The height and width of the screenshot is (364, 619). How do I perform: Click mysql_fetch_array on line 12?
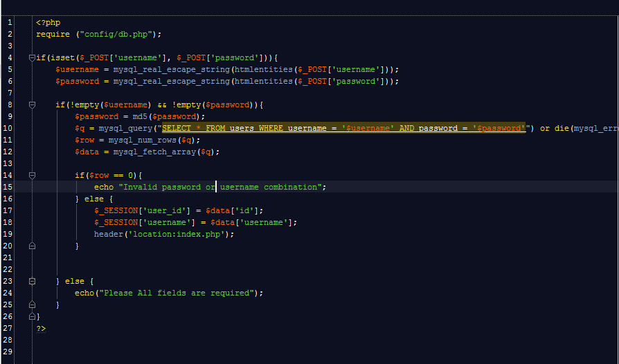[x=154, y=152]
